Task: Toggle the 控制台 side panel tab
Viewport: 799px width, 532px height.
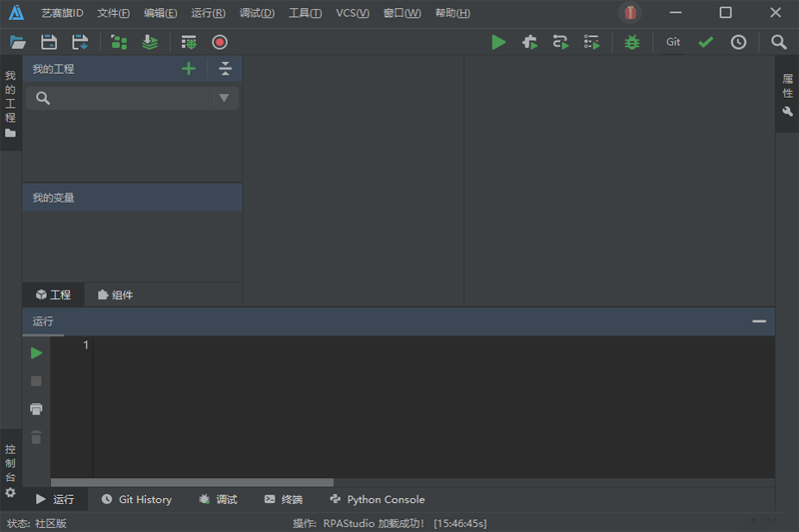Action: click(10, 469)
